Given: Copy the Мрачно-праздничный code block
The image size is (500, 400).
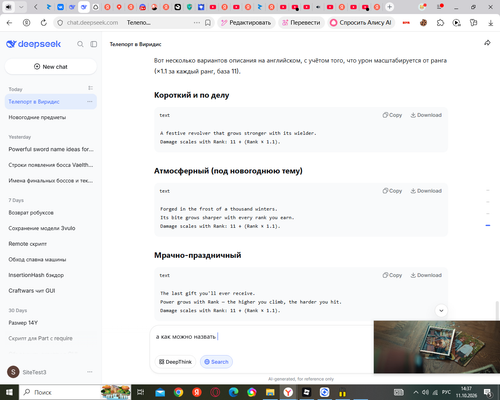Looking at the screenshot, I should point(392,275).
